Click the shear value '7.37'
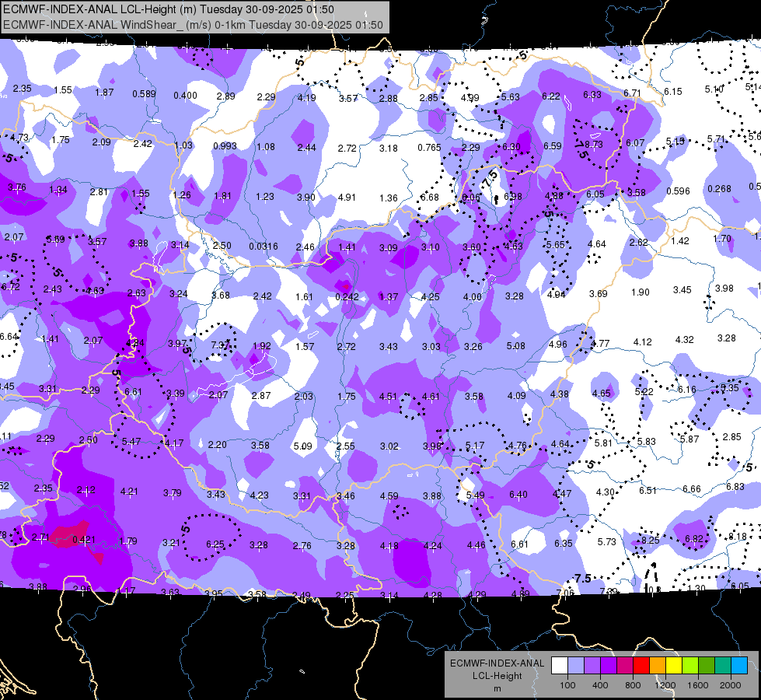This screenshot has height=700, width=761. pos(220,345)
